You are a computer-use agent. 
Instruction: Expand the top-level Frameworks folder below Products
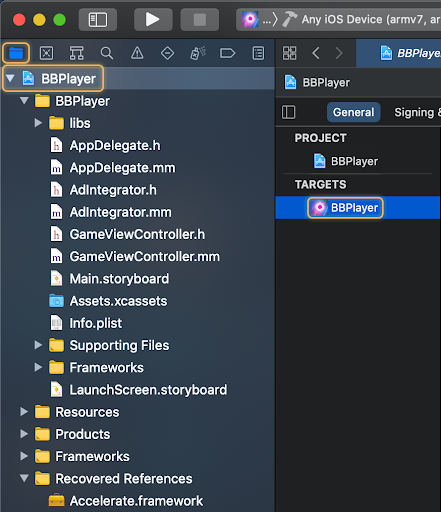click(24, 456)
